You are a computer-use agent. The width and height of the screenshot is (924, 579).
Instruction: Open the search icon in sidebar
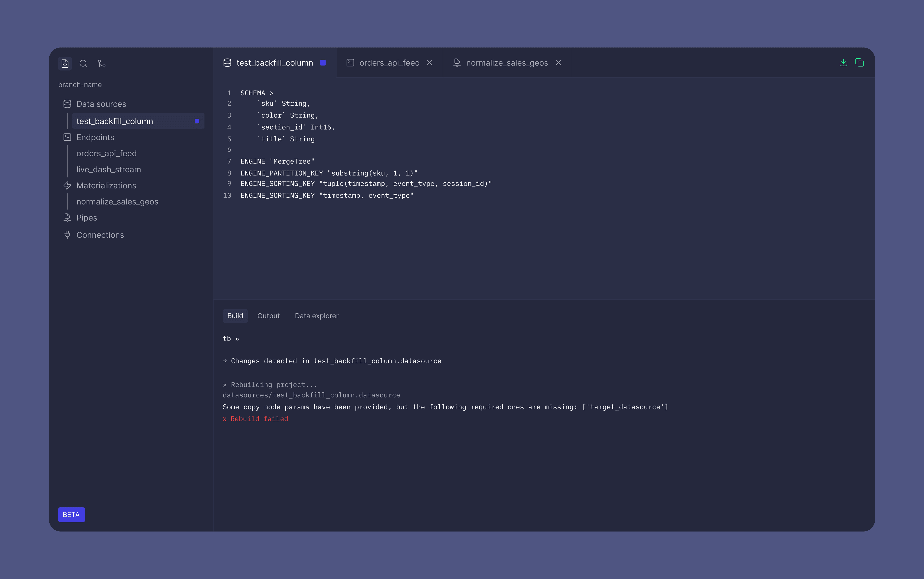tap(83, 64)
